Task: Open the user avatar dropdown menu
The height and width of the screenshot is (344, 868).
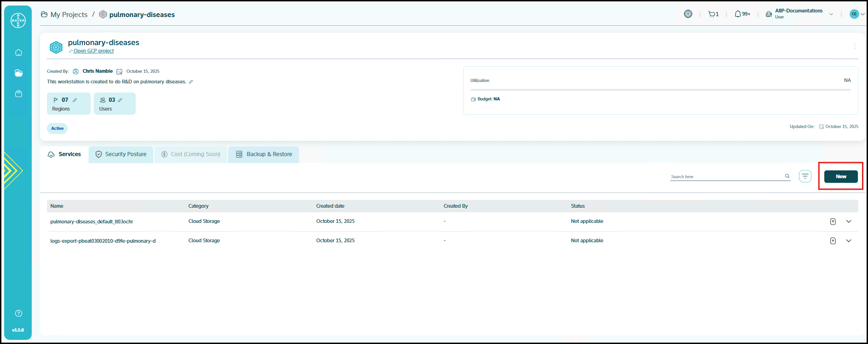Action: (857, 14)
